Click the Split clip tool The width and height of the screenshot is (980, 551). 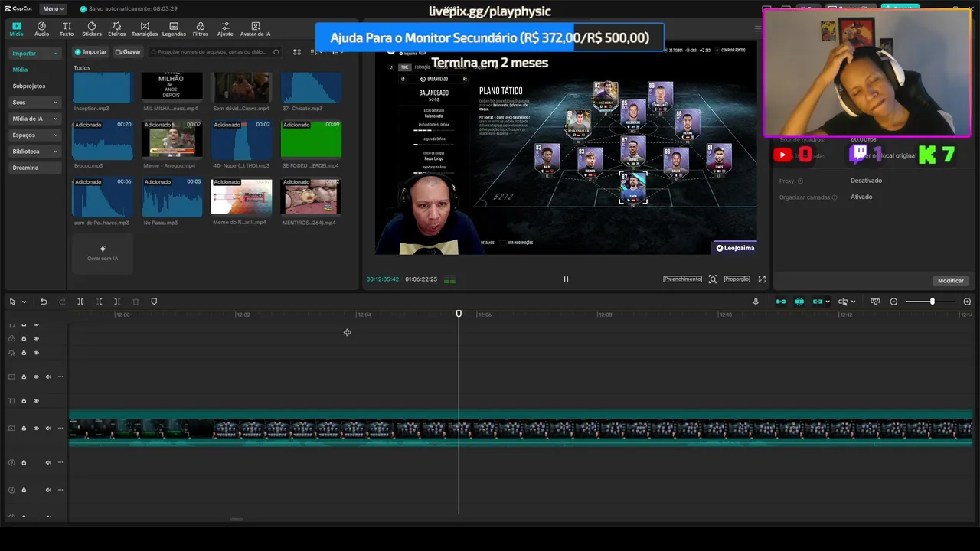(80, 302)
